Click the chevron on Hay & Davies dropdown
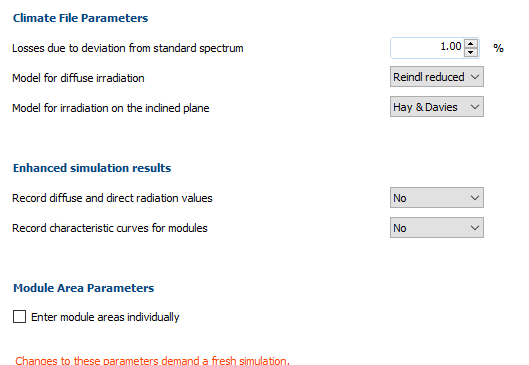Viewport: 529px width, 365px height. click(x=475, y=107)
